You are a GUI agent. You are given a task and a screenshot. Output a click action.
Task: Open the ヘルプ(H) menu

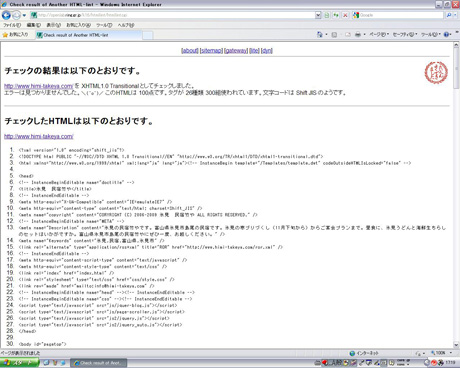126,25
